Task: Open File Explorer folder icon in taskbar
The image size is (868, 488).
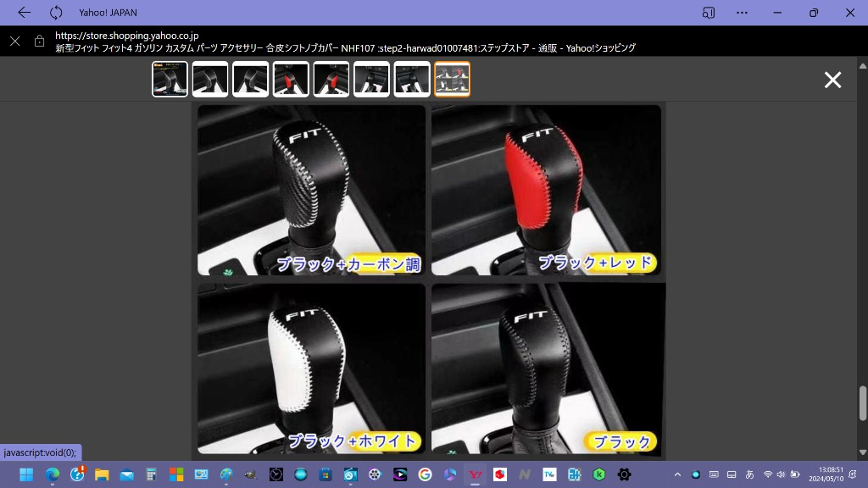Action: tap(102, 474)
